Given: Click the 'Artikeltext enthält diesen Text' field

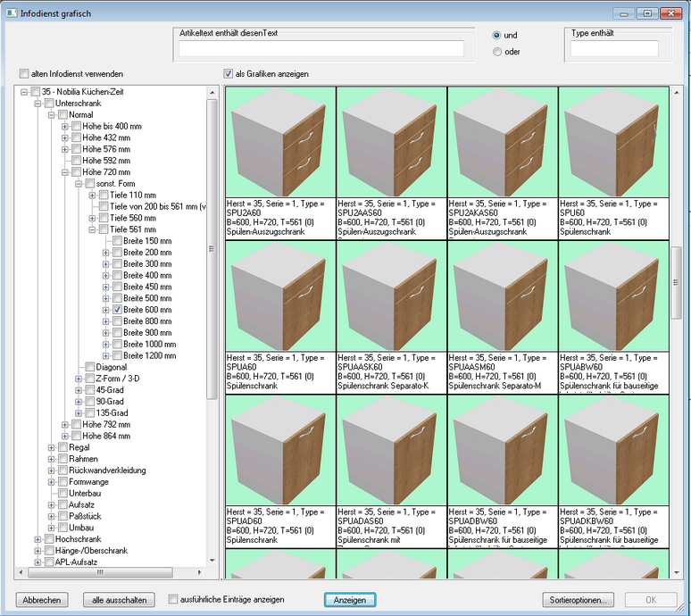Looking at the screenshot, I should click(x=321, y=49).
